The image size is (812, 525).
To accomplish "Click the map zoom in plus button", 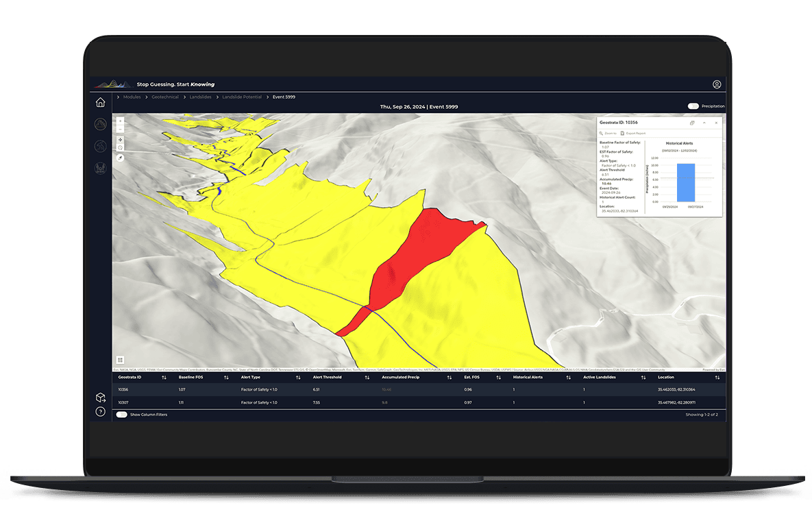I will 120,121.
